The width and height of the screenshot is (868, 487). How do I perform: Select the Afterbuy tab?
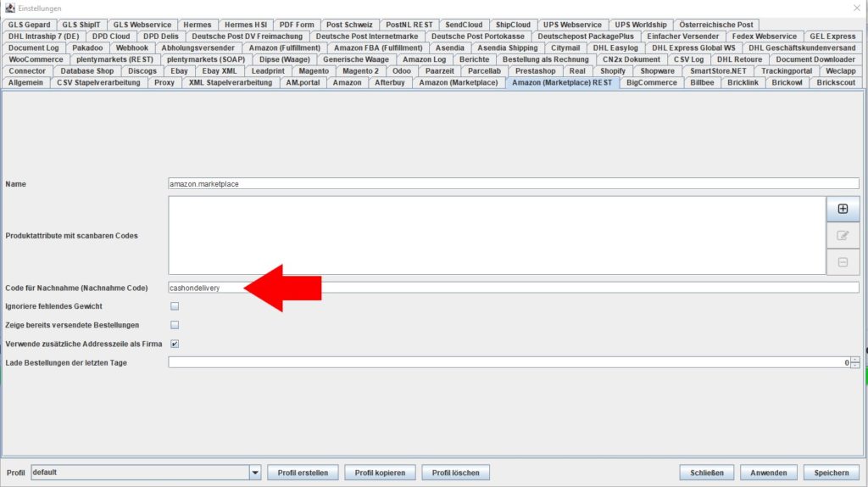(390, 82)
